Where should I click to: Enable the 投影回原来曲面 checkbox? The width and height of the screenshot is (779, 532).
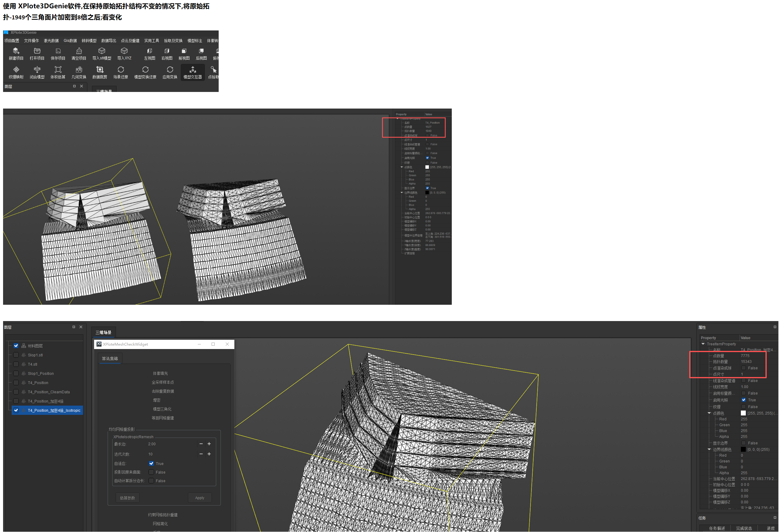tap(151, 472)
